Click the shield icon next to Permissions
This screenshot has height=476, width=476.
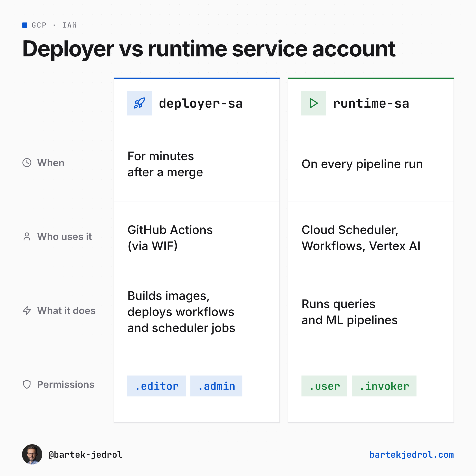pyautogui.click(x=27, y=384)
